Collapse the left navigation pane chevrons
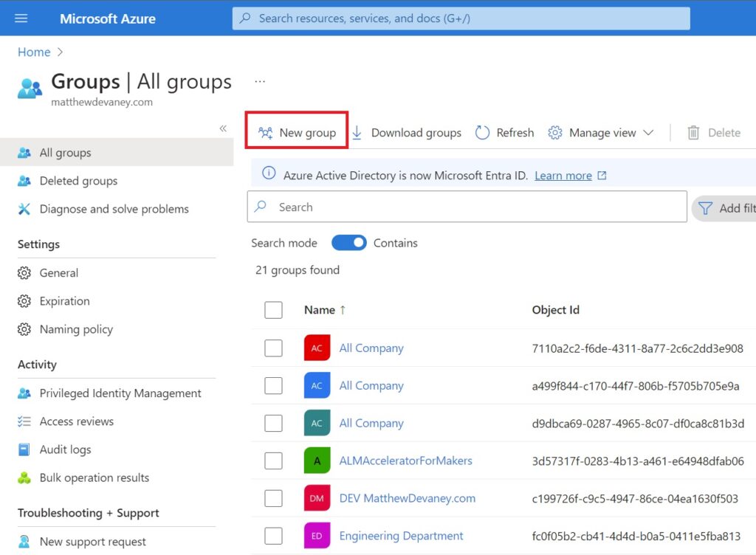This screenshot has width=756, height=555. [x=223, y=128]
